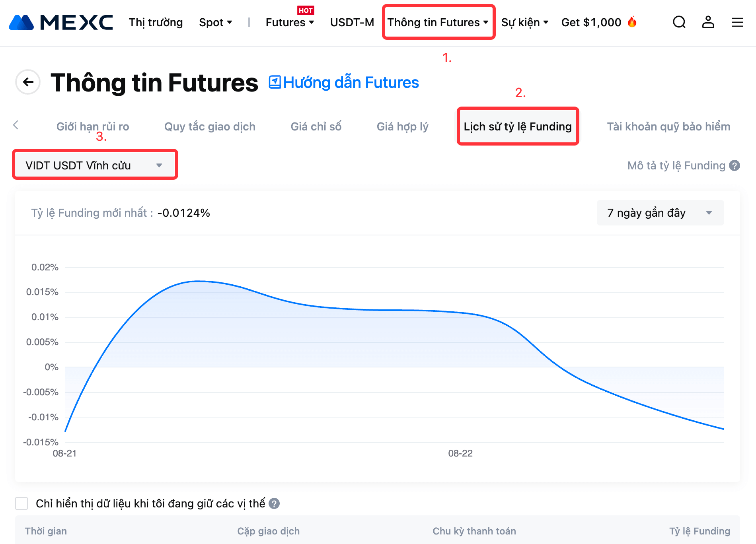Expand the Spot menu

click(x=215, y=22)
